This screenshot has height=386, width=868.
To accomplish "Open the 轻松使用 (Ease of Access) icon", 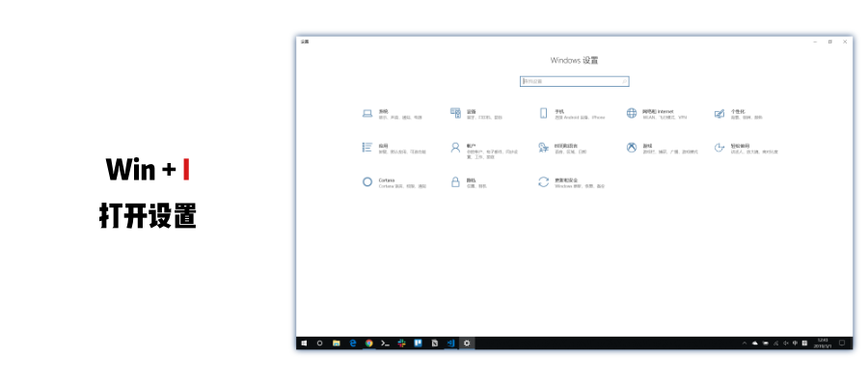I will click(x=719, y=148).
